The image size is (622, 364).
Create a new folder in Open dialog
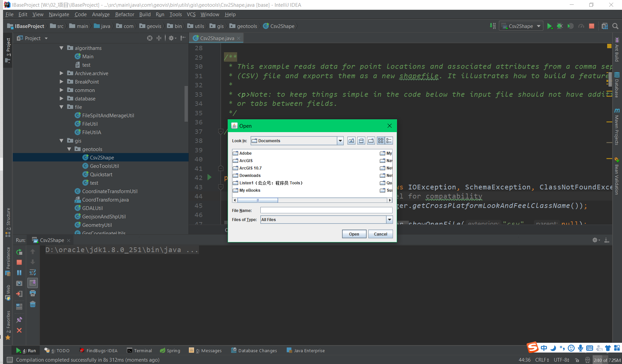(371, 141)
